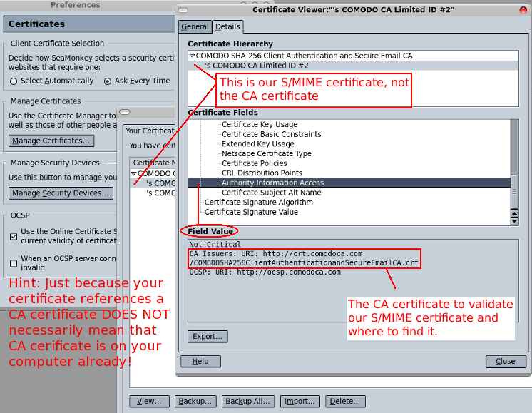
Task: Click the Certificate Manager title bar menu icon
Action: (125, 112)
